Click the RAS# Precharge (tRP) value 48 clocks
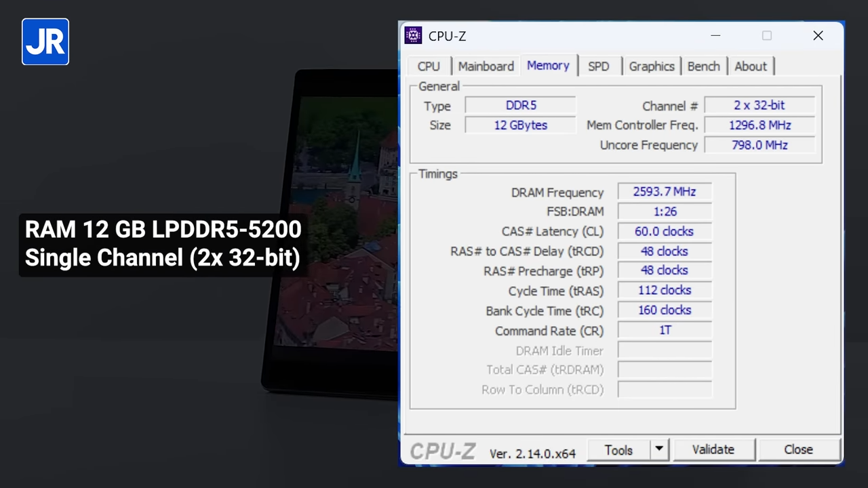 point(665,270)
